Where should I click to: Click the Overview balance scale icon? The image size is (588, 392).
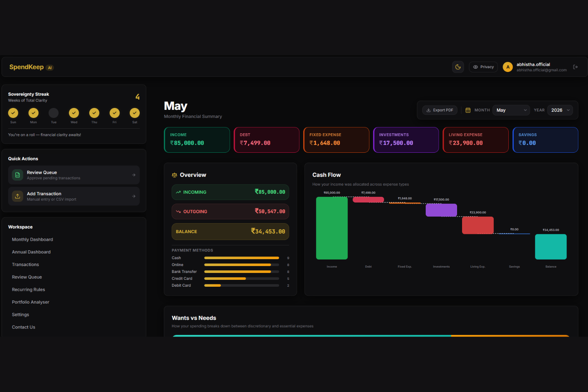175,175
